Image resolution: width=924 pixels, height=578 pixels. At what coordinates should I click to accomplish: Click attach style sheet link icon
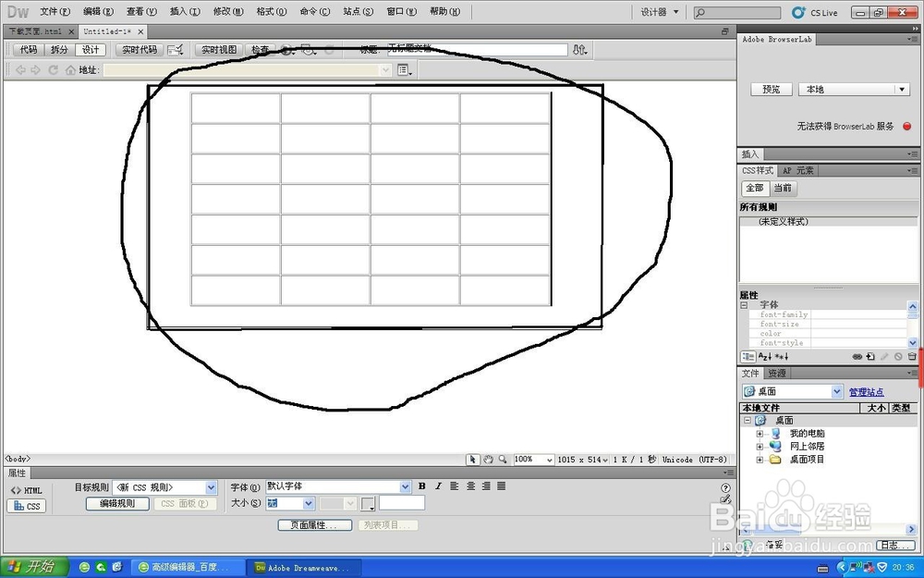[x=857, y=357]
